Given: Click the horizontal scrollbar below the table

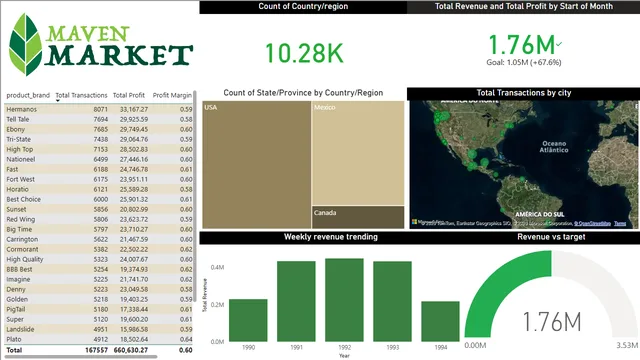Looking at the screenshot, I should 81,357.
